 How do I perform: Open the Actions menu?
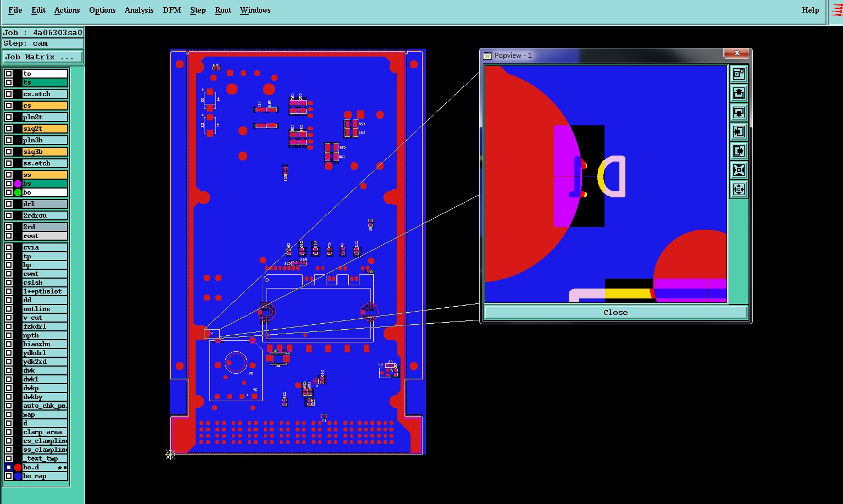click(x=67, y=10)
